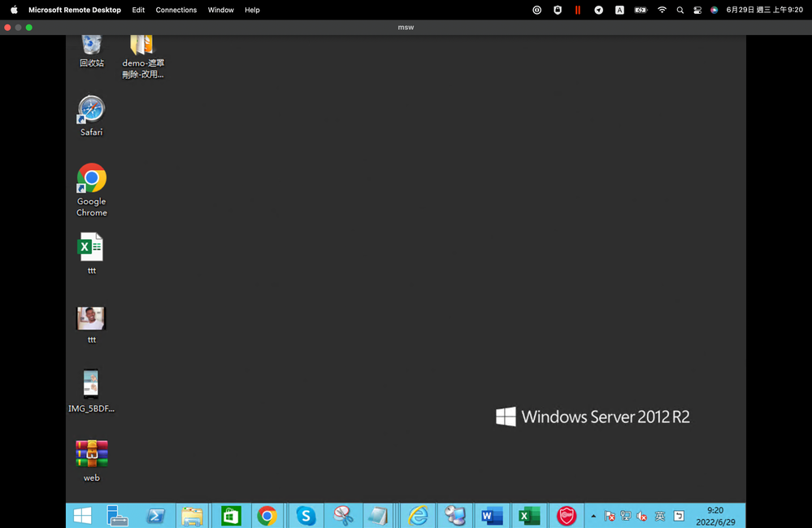Select the web WinRAR archive icon

(x=92, y=460)
